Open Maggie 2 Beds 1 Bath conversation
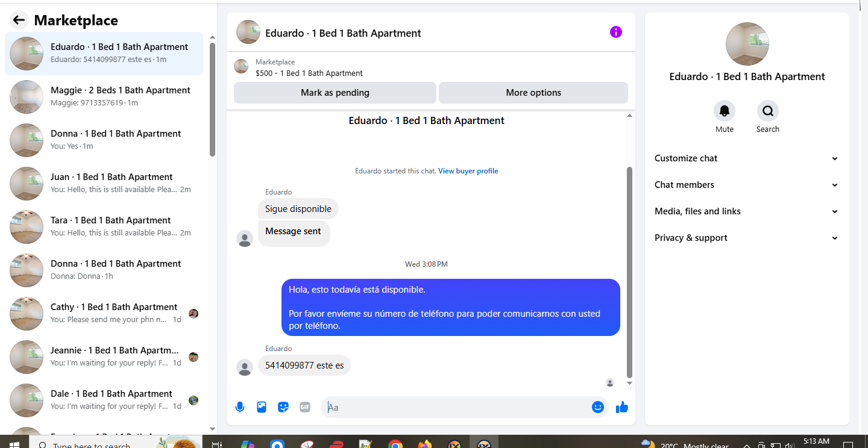The height and width of the screenshot is (448, 868). point(104,97)
